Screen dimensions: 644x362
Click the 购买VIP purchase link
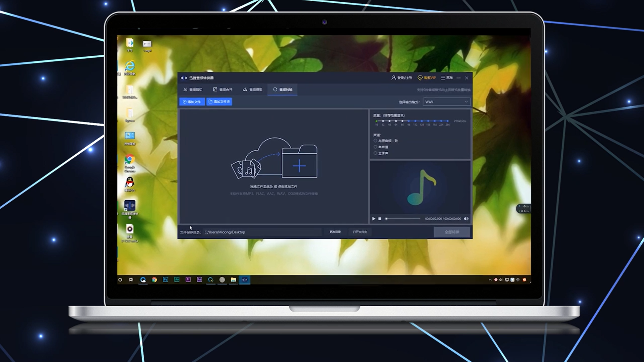(x=427, y=78)
